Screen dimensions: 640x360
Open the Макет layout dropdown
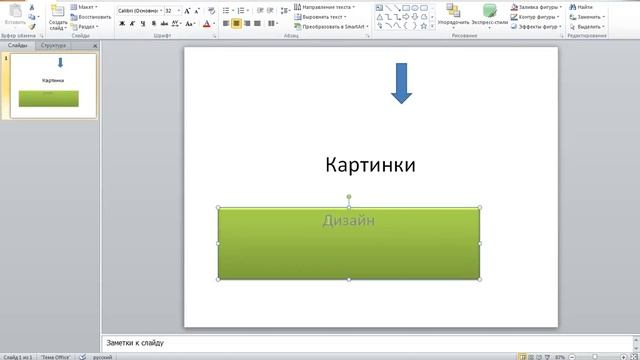coord(84,7)
